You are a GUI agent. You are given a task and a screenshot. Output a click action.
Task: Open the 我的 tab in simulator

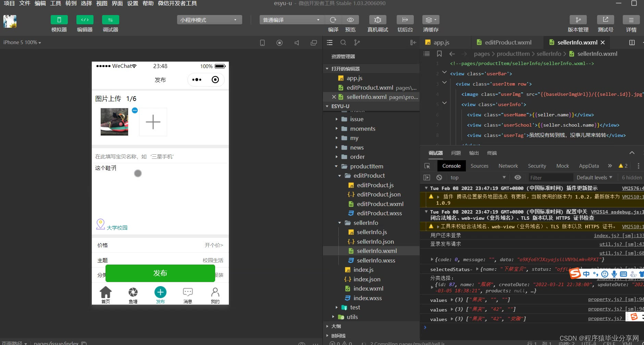215,295
